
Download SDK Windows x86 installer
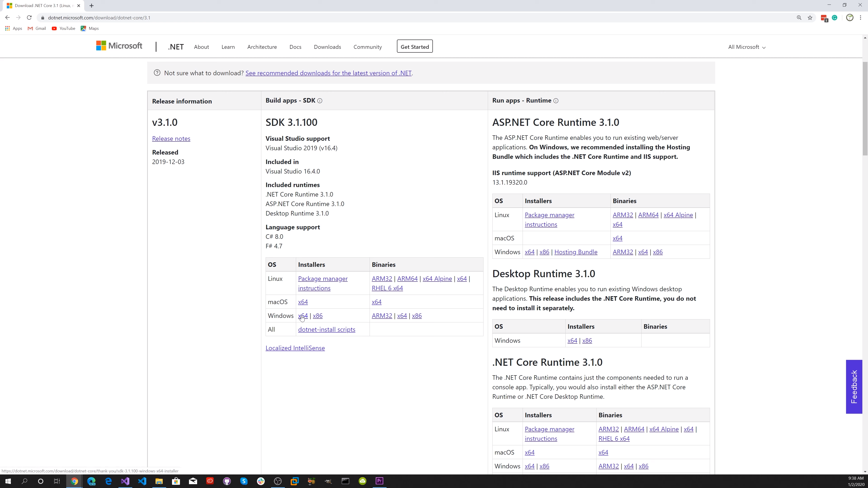(x=318, y=316)
